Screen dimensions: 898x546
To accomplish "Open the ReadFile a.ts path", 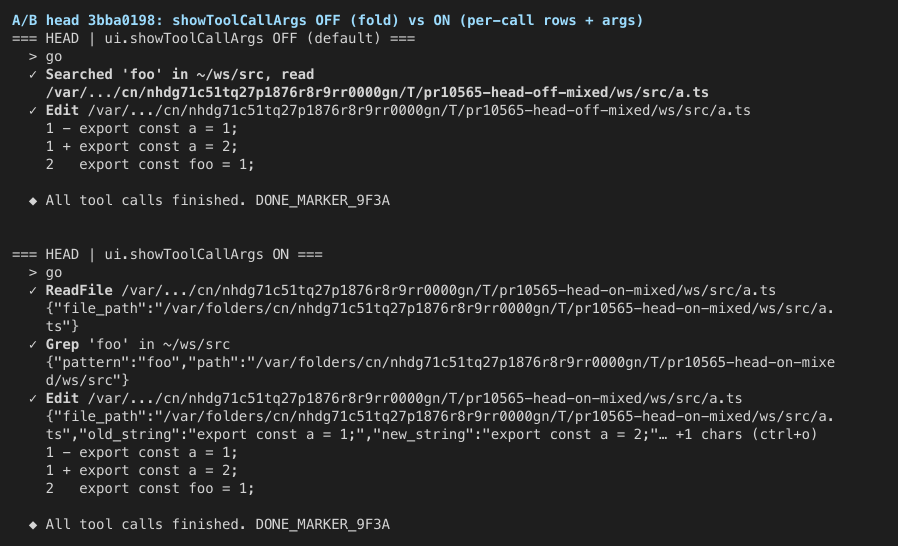I will [x=448, y=290].
